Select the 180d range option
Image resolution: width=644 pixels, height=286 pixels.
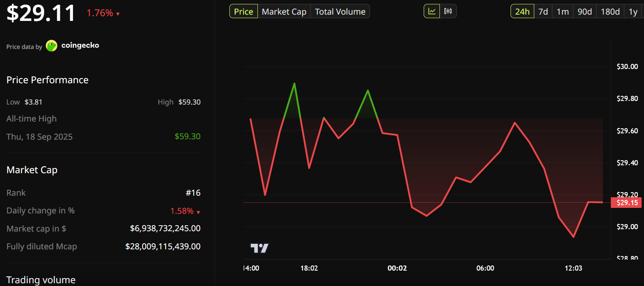pyautogui.click(x=610, y=11)
